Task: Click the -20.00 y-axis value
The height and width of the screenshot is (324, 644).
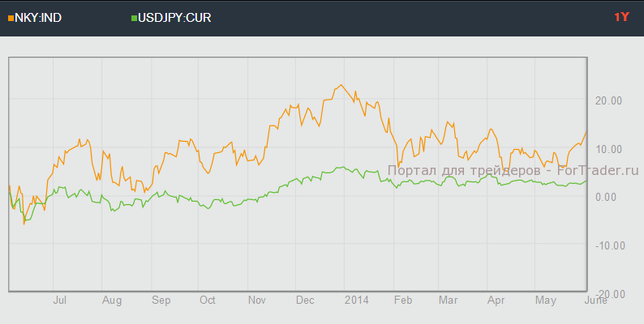Action: (x=608, y=294)
